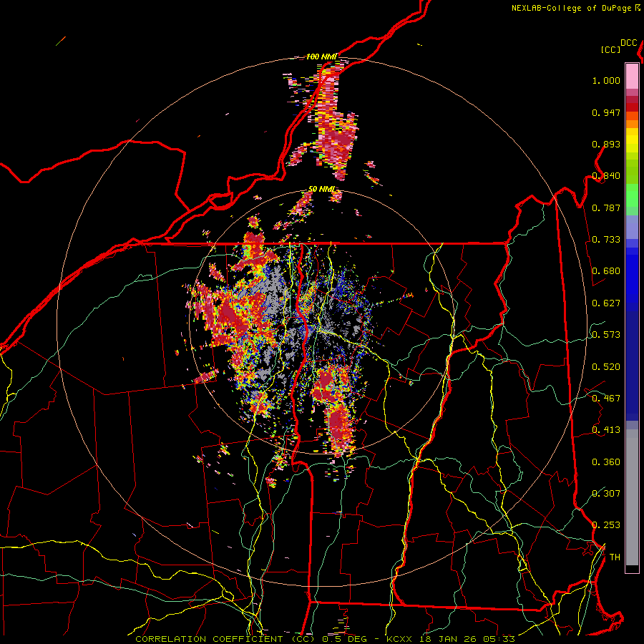The height and width of the screenshot is (644, 644).
Task: Click the 1.000 legend value
Action: [x=606, y=80]
